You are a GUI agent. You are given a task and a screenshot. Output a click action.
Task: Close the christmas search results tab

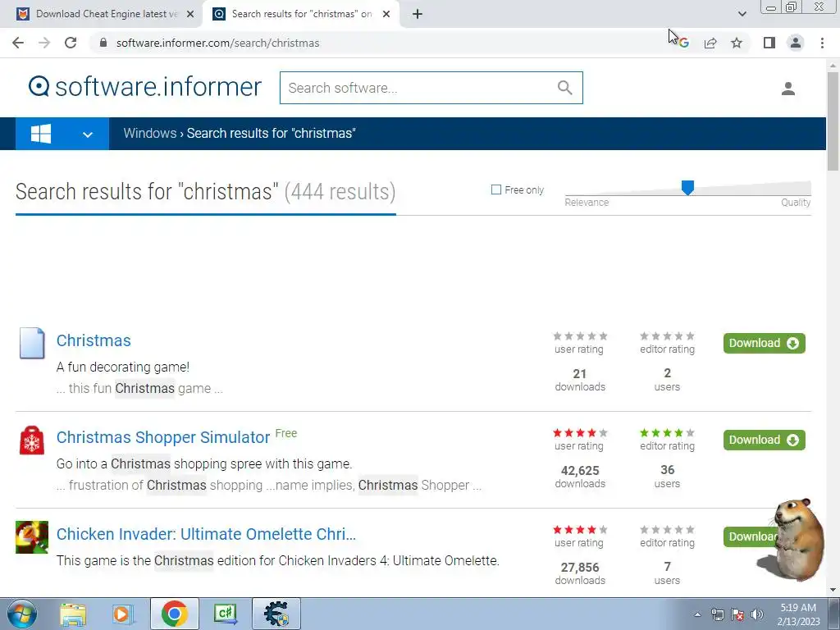[386, 14]
